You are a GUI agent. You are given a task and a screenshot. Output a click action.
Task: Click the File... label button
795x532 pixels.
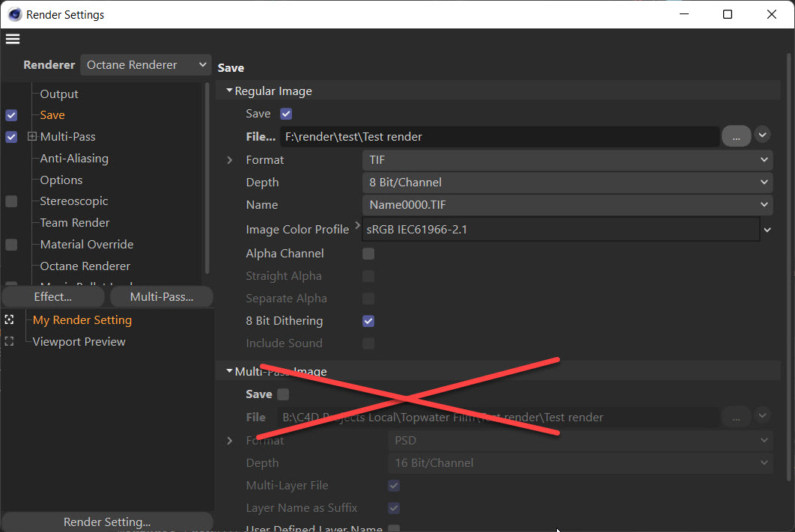point(261,137)
